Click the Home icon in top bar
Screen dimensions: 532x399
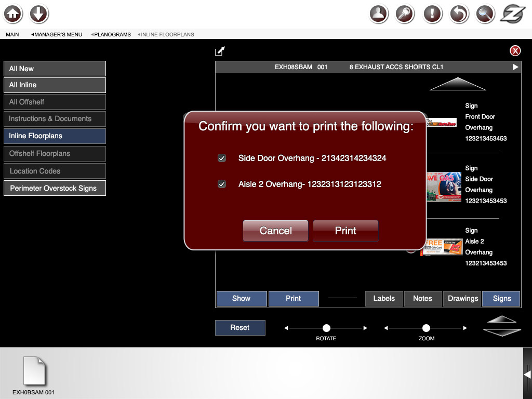(x=14, y=14)
